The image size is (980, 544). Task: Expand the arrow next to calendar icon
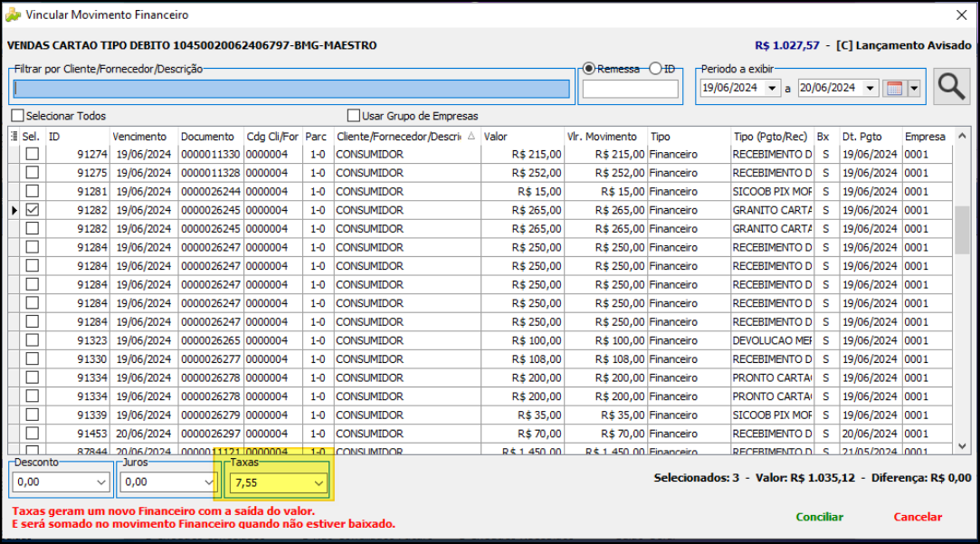914,88
